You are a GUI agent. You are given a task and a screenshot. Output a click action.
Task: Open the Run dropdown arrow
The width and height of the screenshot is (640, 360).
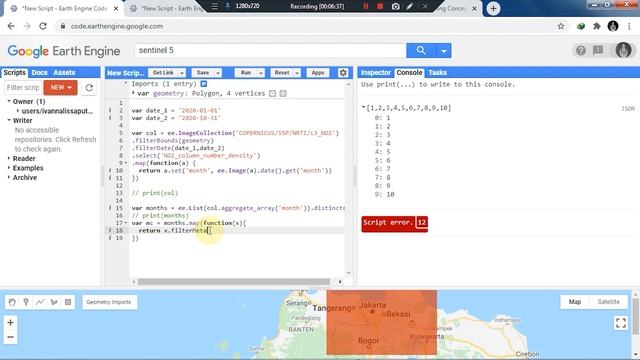[x=261, y=73]
